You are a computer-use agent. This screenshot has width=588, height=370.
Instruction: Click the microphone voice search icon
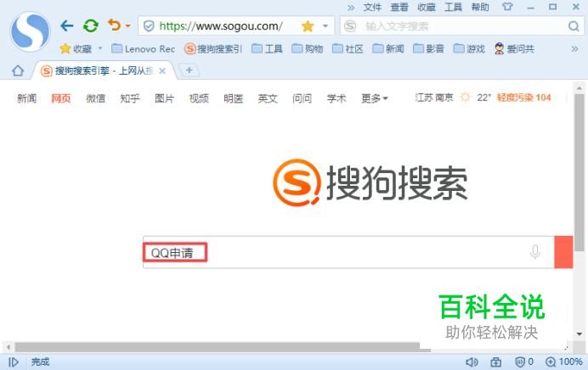[535, 252]
